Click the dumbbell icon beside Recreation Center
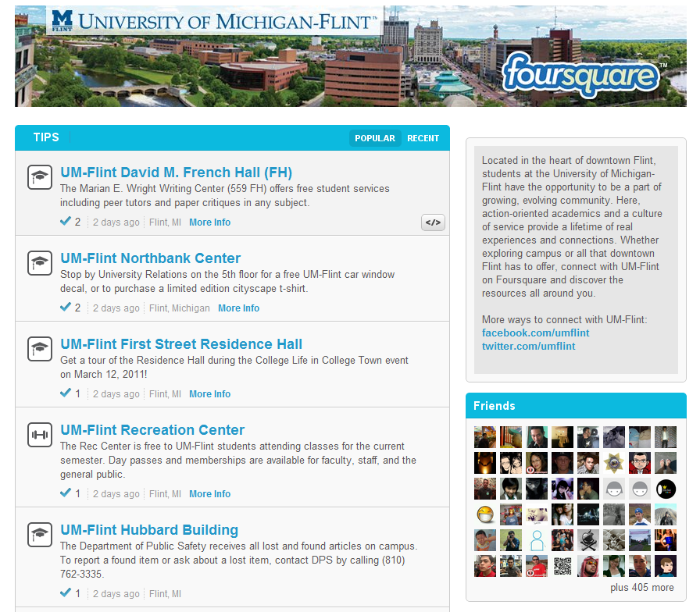Viewport: 700px width, 612px height. coord(40,435)
